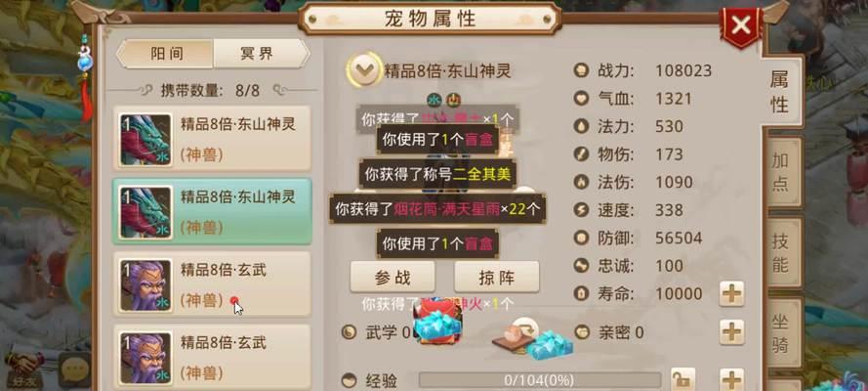
Task: Open the 加点 side tab
Action: click(x=781, y=172)
